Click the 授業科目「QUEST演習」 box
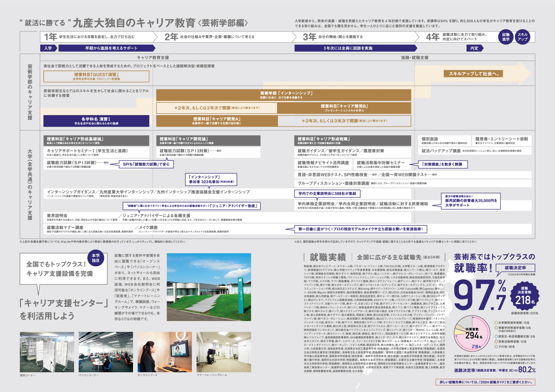The image size is (555, 392). (x=96, y=77)
